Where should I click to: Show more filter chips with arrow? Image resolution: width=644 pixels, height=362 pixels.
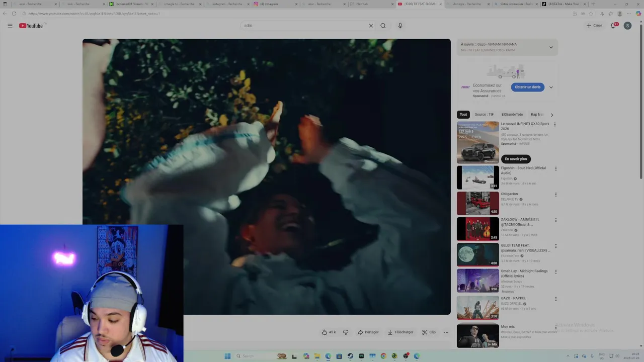coord(552,115)
